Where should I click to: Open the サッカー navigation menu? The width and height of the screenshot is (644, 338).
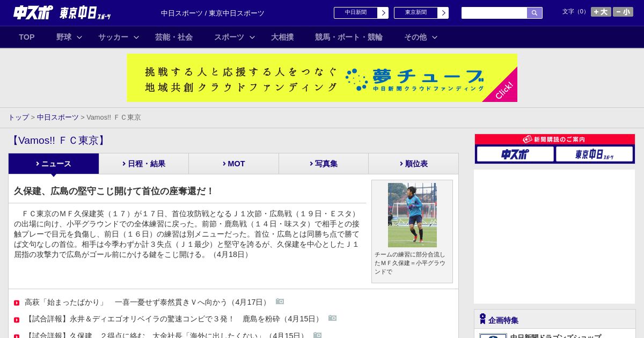pyautogui.click(x=113, y=37)
